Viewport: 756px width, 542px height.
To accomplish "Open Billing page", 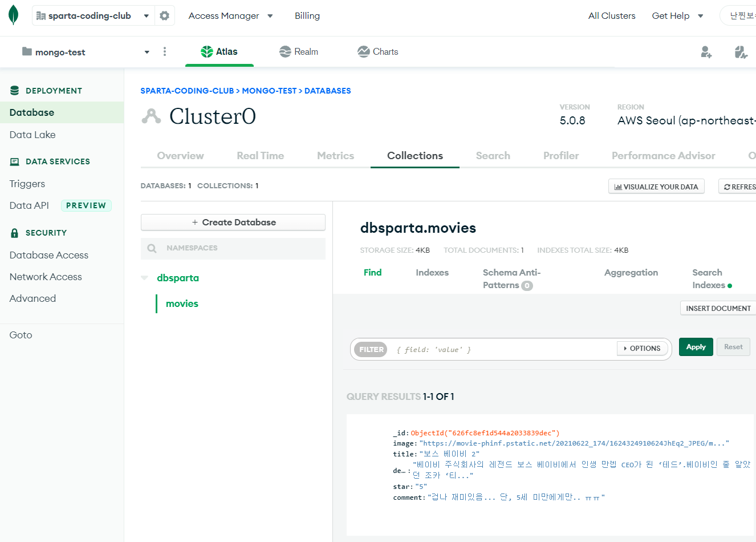I will tap(307, 16).
